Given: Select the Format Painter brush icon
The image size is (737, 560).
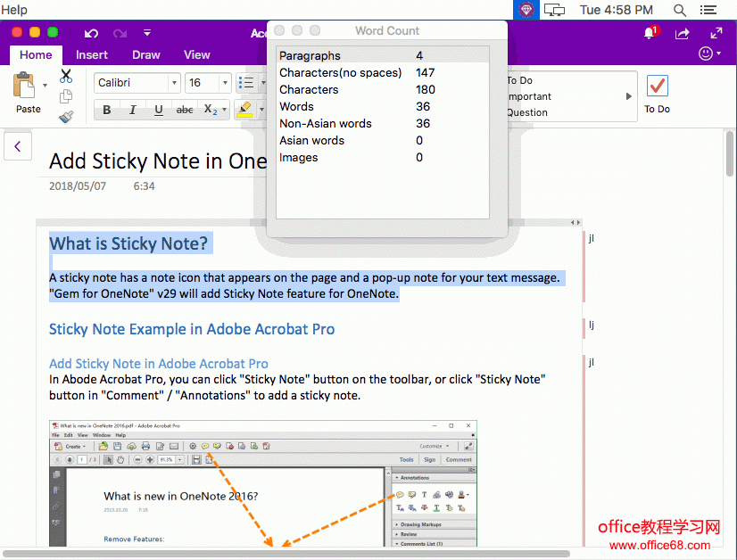Looking at the screenshot, I should click(66, 117).
